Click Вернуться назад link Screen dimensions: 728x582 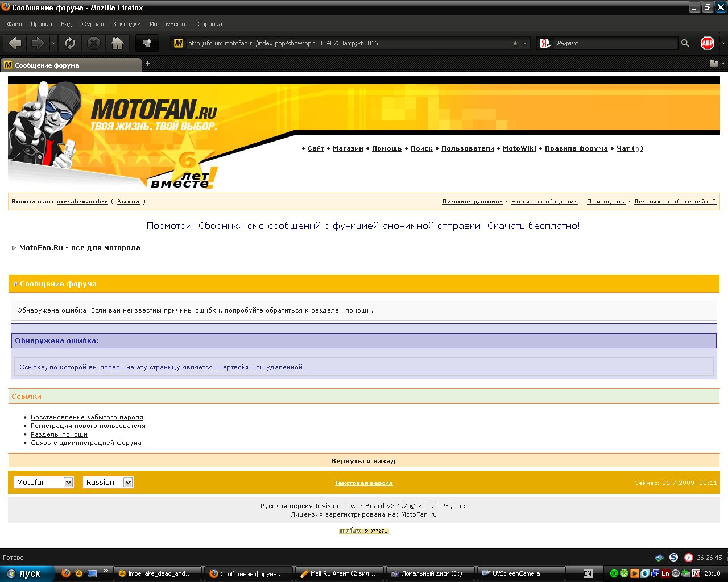coord(363,461)
